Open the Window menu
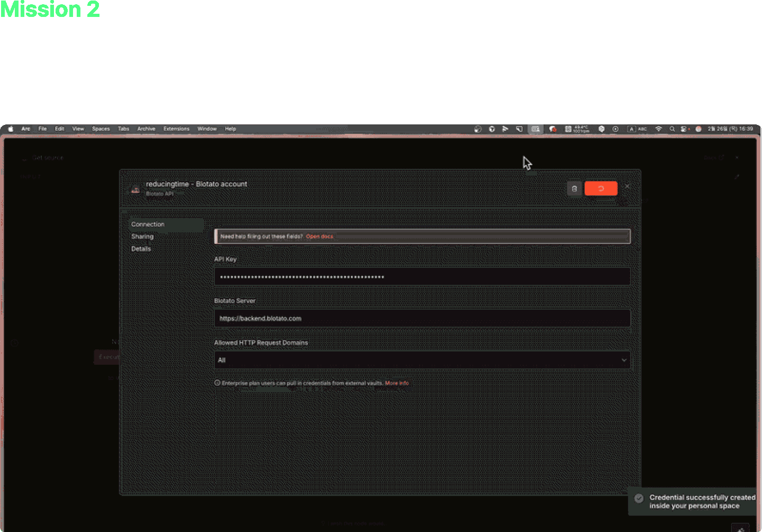 coord(207,129)
